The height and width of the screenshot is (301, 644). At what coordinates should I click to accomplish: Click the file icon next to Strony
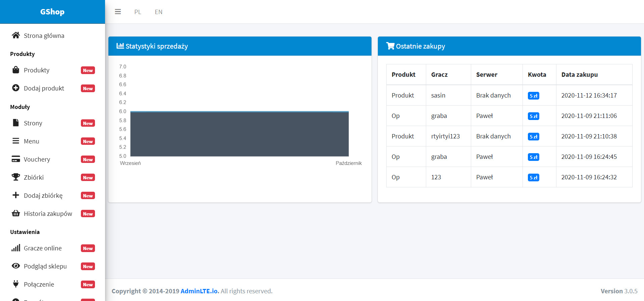click(16, 123)
